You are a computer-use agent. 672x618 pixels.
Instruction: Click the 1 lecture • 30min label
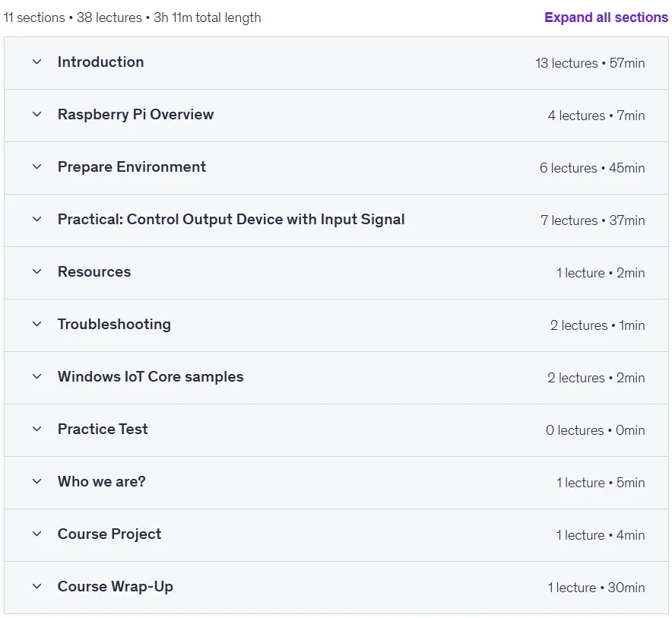[596, 588]
